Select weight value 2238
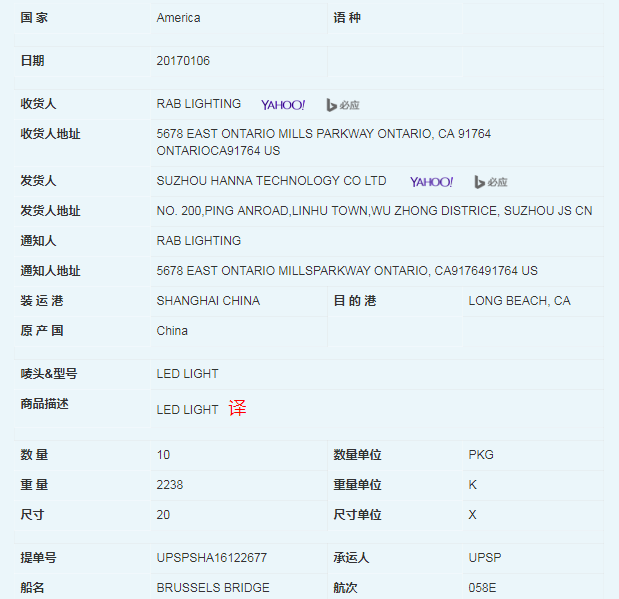The width and height of the screenshot is (619, 599). (170, 485)
